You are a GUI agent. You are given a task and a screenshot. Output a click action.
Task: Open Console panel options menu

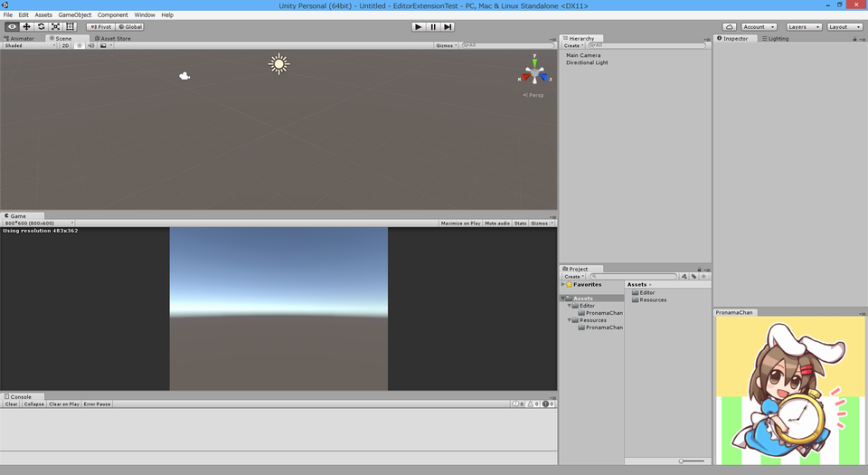point(552,397)
